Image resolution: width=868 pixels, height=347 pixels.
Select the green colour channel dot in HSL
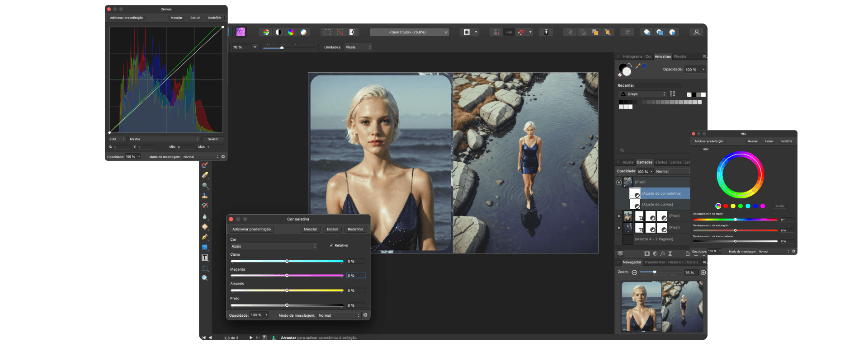(741, 206)
